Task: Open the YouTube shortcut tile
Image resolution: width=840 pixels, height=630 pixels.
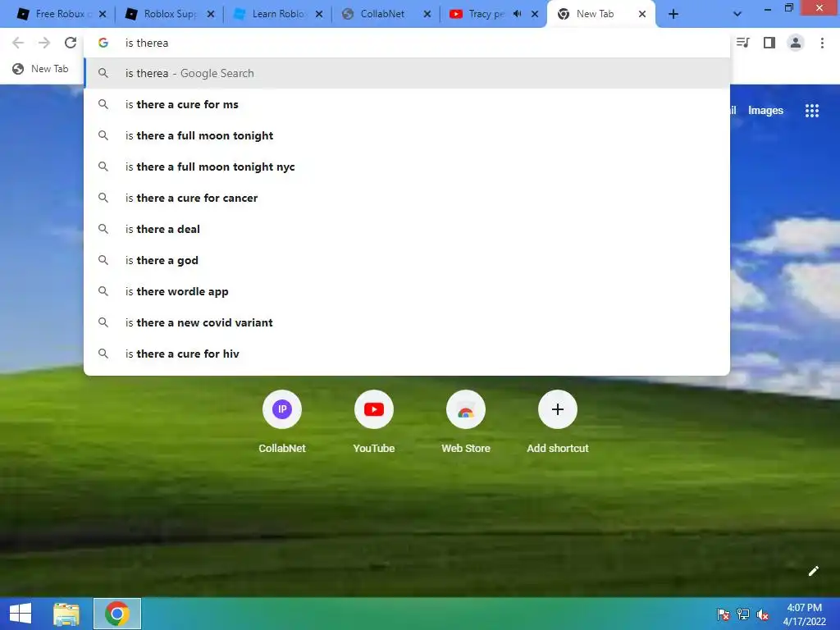Action: (x=374, y=422)
